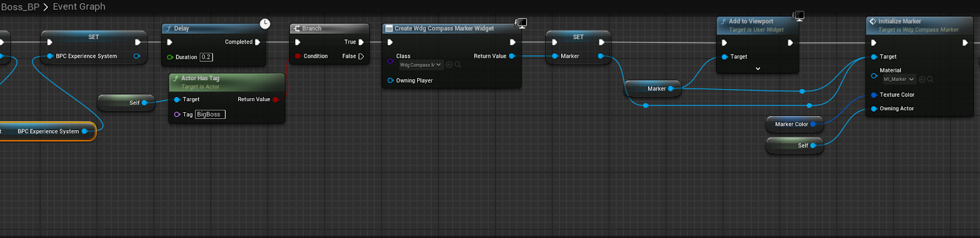Click the Branch True execution pin

click(x=361, y=42)
